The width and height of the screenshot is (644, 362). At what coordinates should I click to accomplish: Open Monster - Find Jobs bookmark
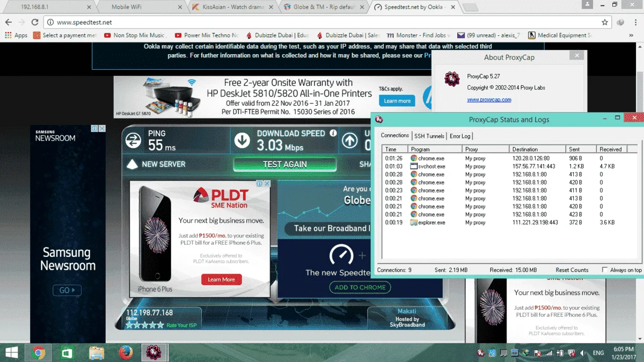[x=419, y=35]
